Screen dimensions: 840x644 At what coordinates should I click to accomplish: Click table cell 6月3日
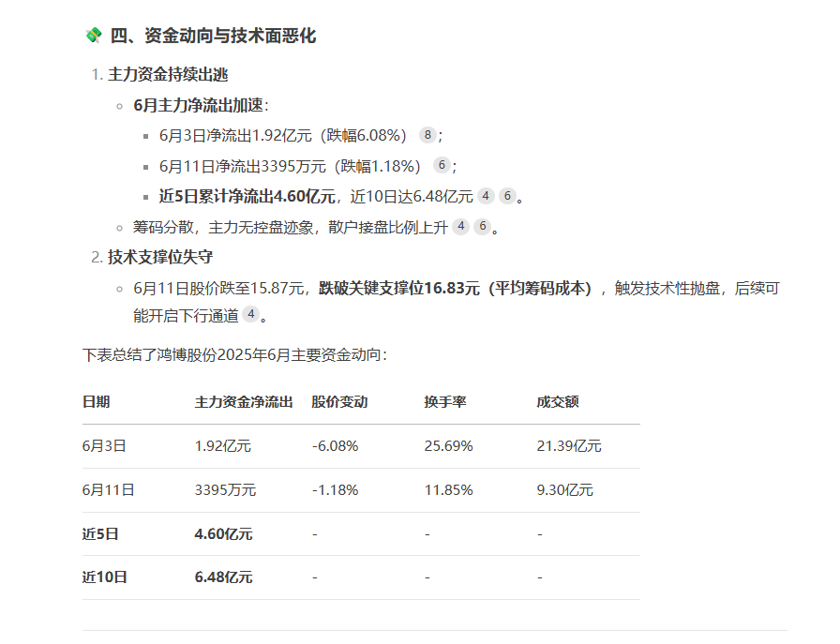(x=104, y=446)
